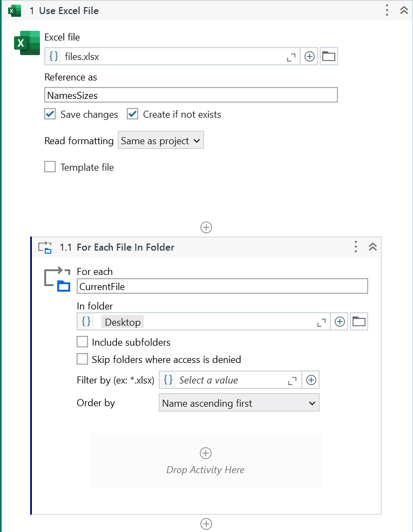413x532 pixels.
Task: Click plus icon next to Excel file field
Action: 309,56
